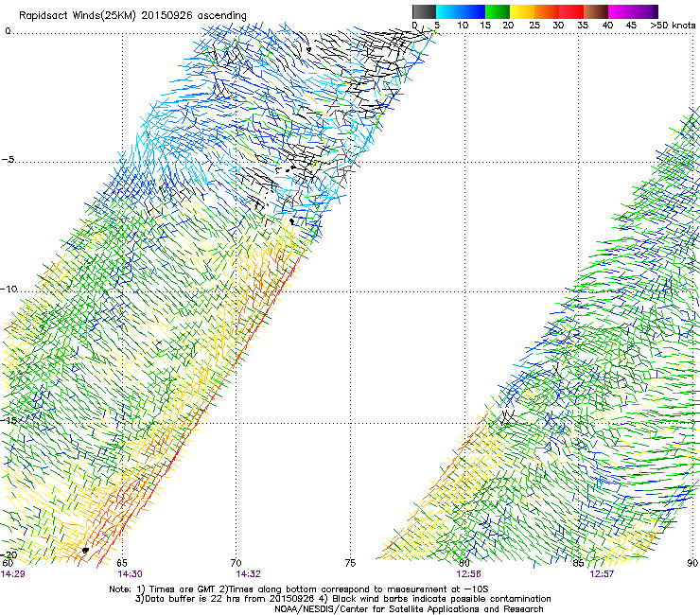Image resolution: width=700 pixels, height=615 pixels.
Task: Click the '>50 knots' legend label
Action: click(x=673, y=26)
